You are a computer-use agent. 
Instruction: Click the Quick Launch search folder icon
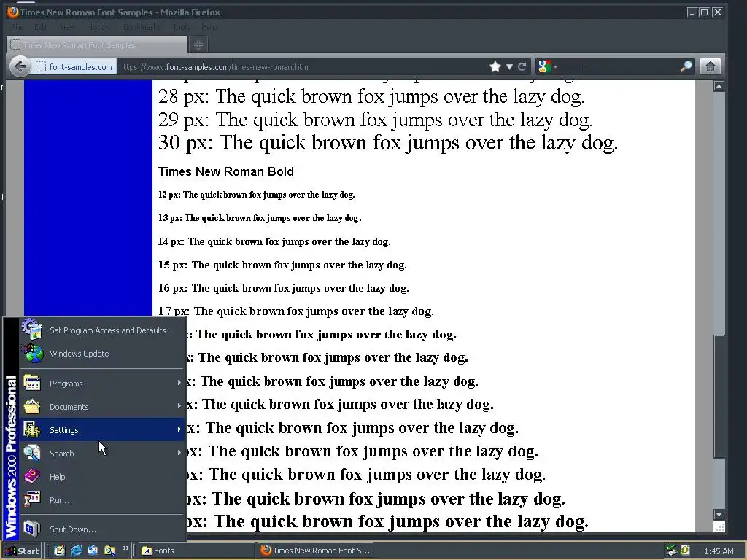[109, 551]
